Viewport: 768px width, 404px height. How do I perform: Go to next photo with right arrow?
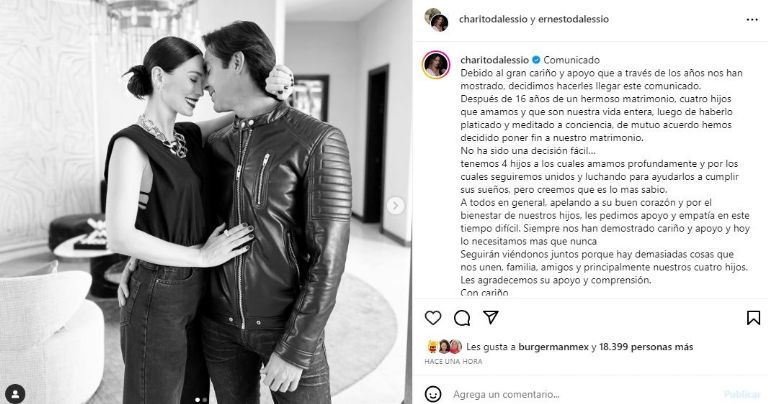396,206
